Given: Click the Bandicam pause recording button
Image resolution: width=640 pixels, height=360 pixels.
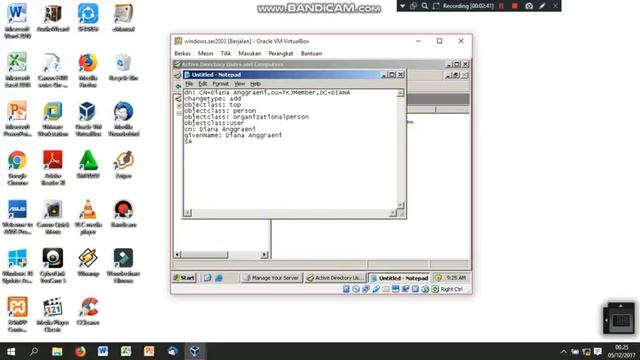Looking at the screenshot, I should point(501,6).
